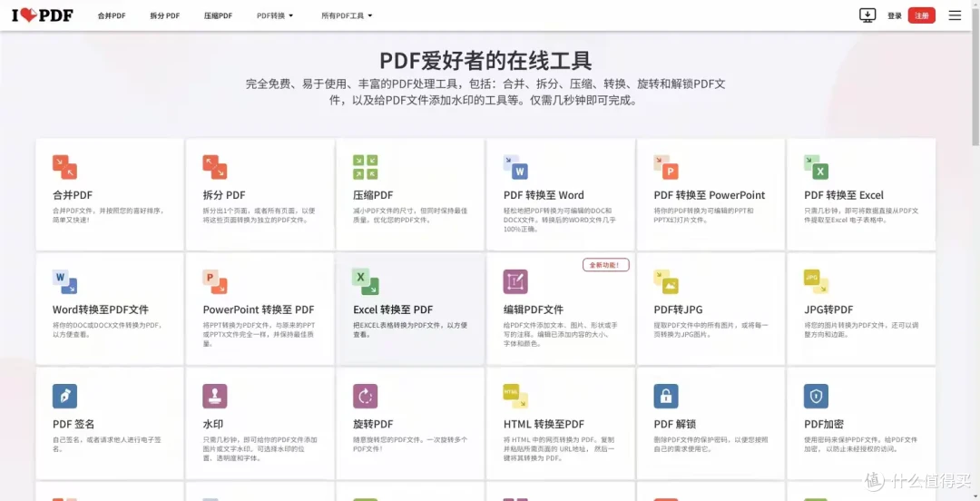The height and width of the screenshot is (501, 980).
Task: Click the PDF 签名 title
Action: [73, 424]
